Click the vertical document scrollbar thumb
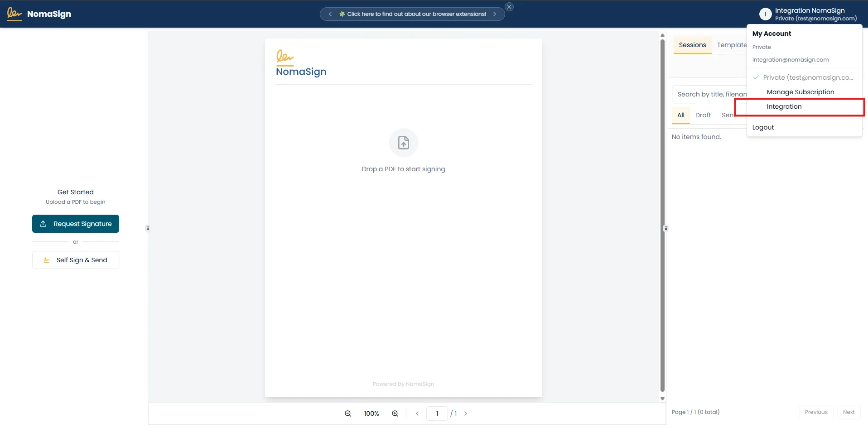The height and width of the screenshot is (428, 868). tap(662, 216)
